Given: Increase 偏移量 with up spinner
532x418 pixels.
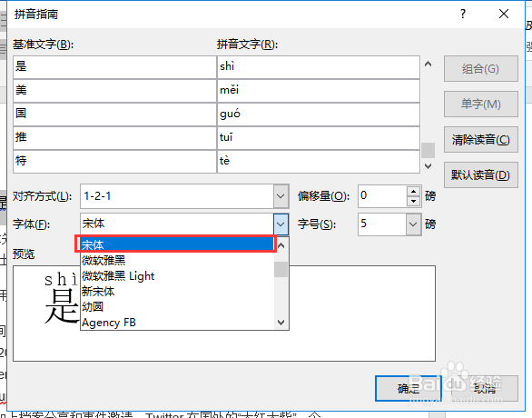Looking at the screenshot, I should point(414,192).
